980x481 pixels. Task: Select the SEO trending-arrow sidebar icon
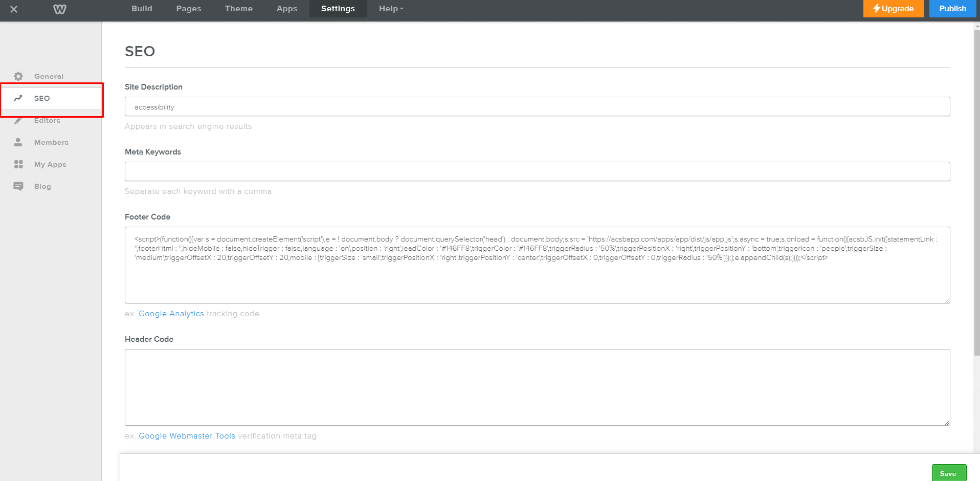click(18, 98)
